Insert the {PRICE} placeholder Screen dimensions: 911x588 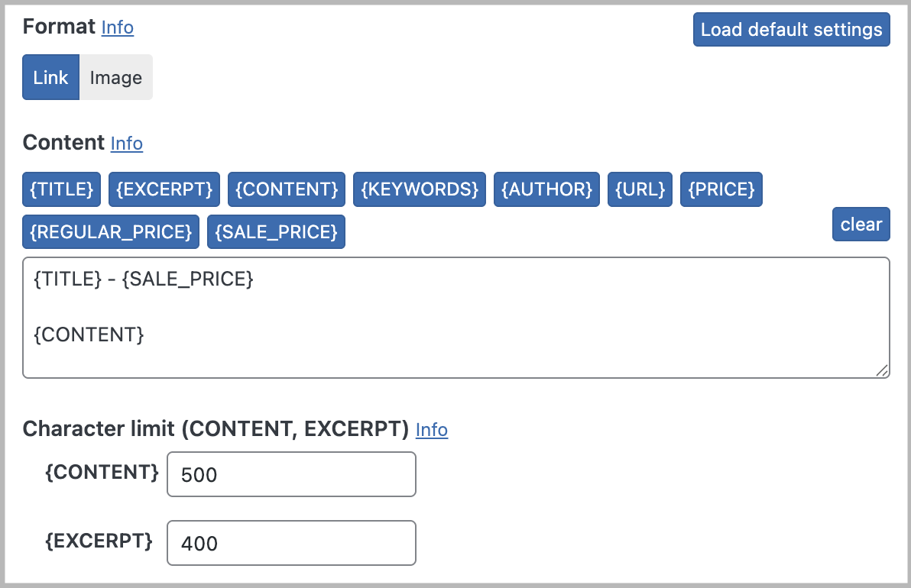point(721,189)
